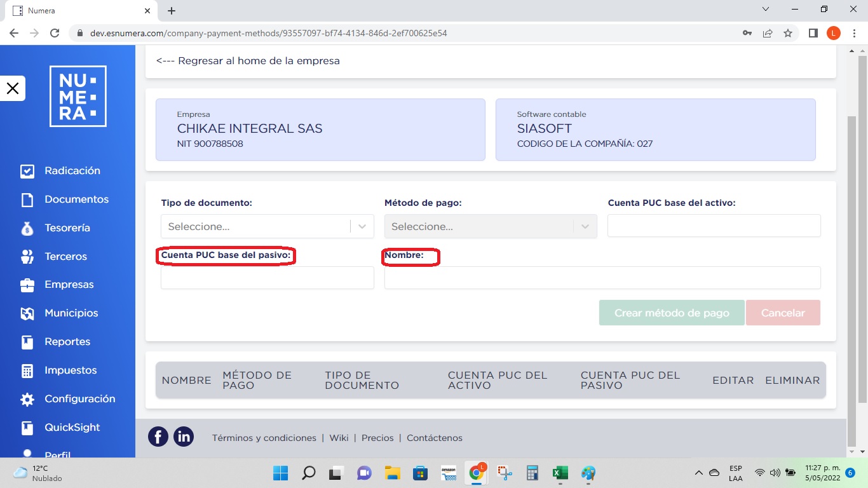Click the NOMBRE column header
This screenshot has height=488, width=868.
(186, 381)
